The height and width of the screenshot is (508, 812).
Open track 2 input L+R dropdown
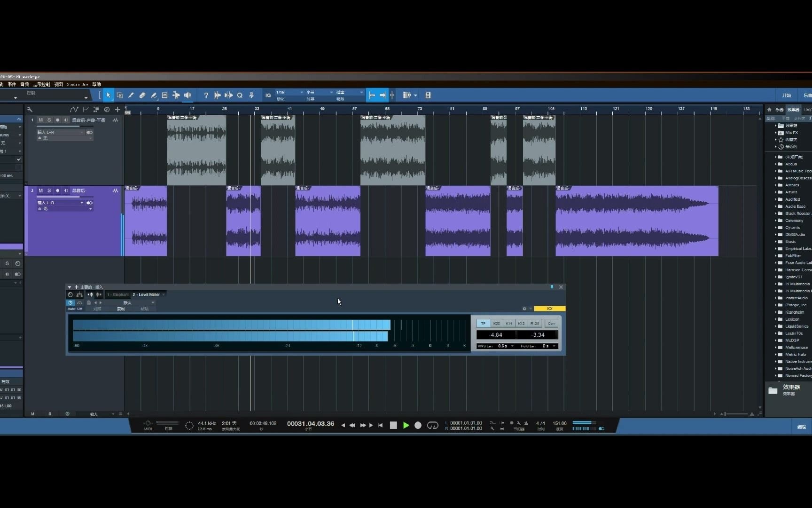[x=60, y=203]
